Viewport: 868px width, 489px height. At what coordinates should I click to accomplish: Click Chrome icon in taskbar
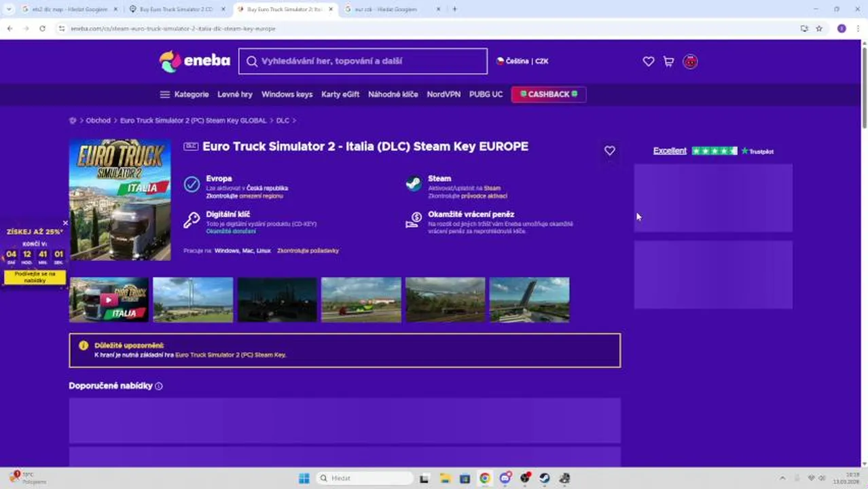tap(484, 478)
